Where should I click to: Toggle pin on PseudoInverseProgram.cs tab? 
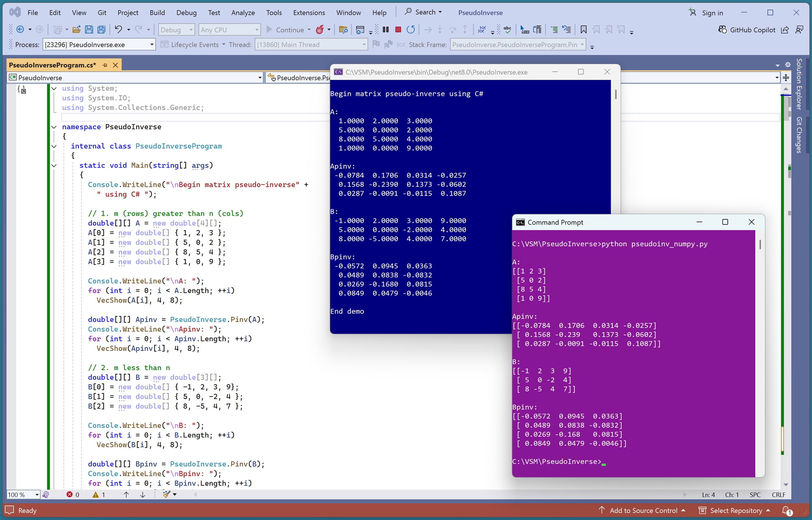pos(105,65)
